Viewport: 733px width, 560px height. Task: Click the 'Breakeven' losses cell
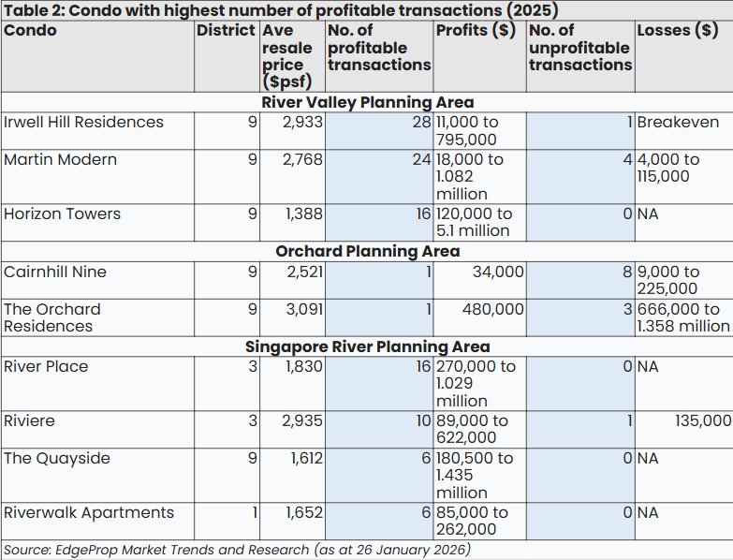tap(678, 123)
